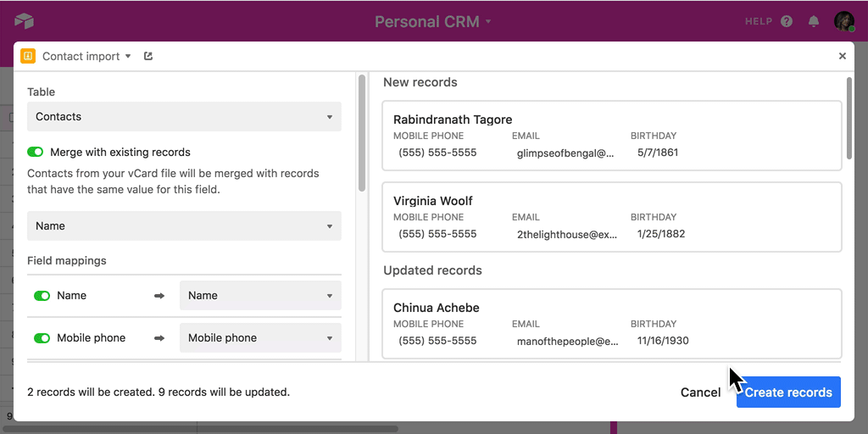Open the merge field Name dropdown
The width and height of the screenshot is (868, 434).
click(x=184, y=226)
